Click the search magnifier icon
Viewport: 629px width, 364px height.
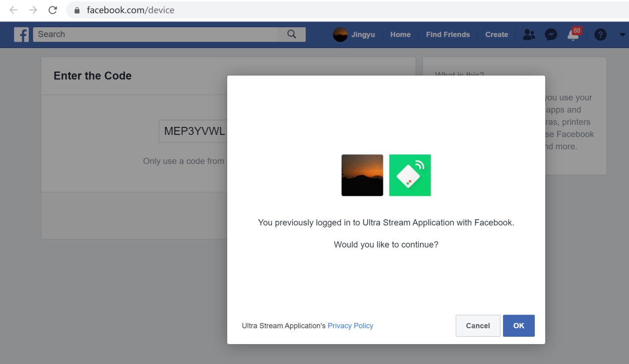pyautogui.click(x=292, y=34)
